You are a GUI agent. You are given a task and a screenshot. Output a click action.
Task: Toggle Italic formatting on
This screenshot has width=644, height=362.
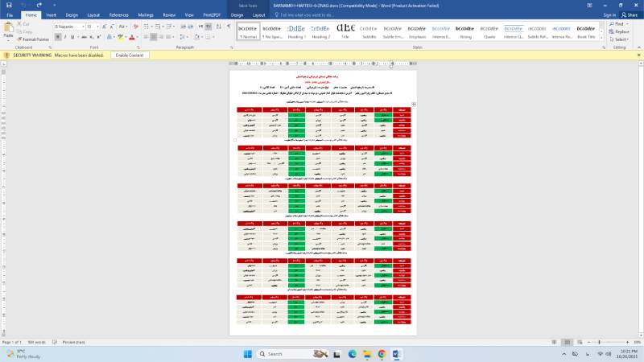pyautogui.click(x=66, y=37)
